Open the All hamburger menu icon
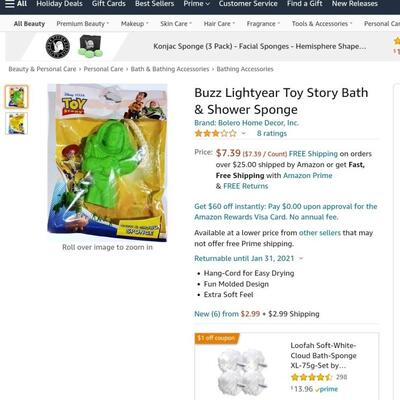 pyautogui.click(x=10, y=4)
